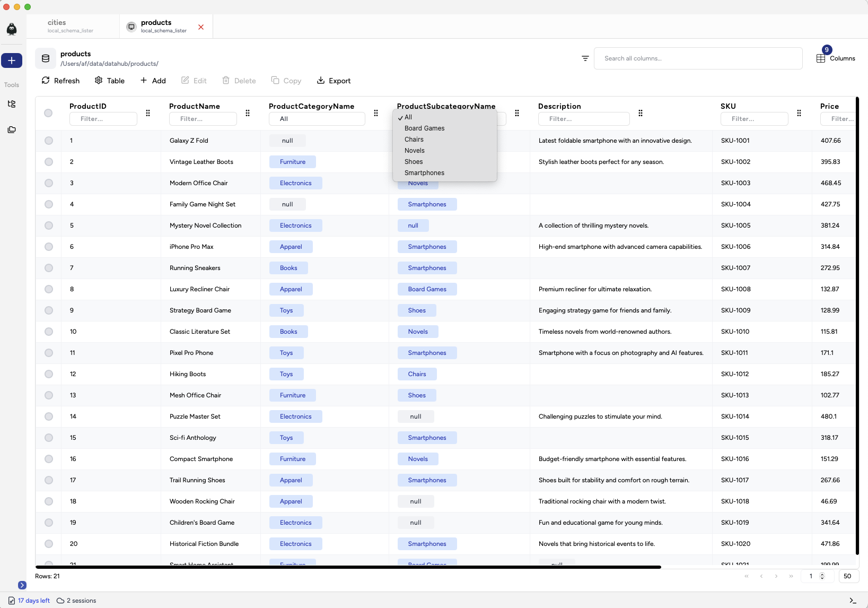
Task: Close the products tab
Action: point(201,27)
